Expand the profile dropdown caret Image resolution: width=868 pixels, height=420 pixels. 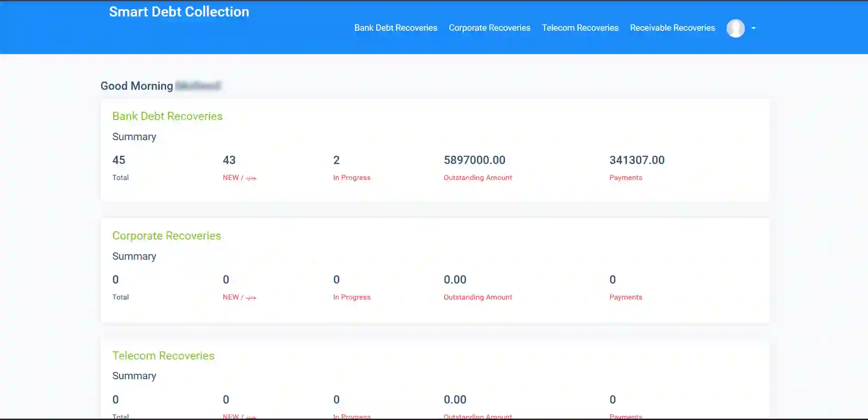pos(754,28)
